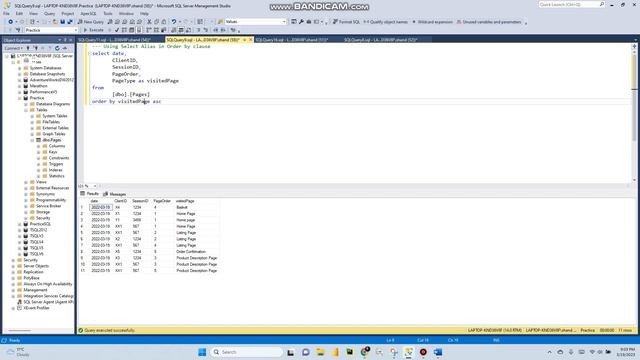Select the Management folder
Viewport: 640px width, 360px height.
click(35, 290)
